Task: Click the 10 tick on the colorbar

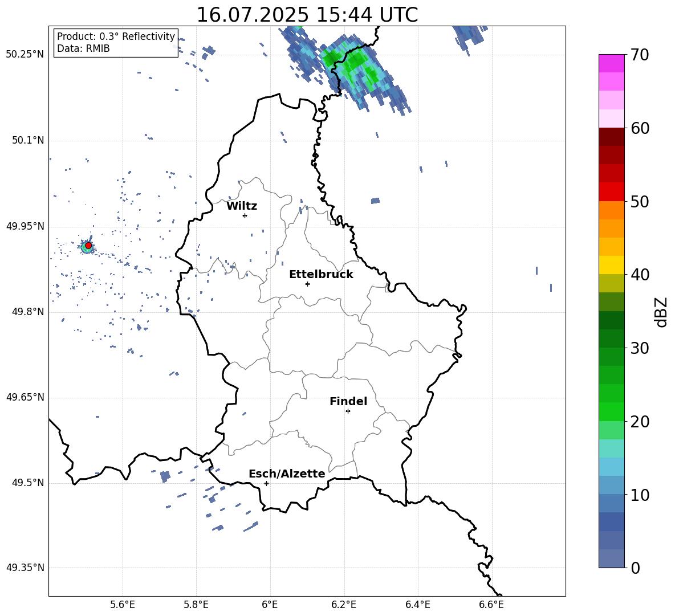Action: tap(640, 495)
